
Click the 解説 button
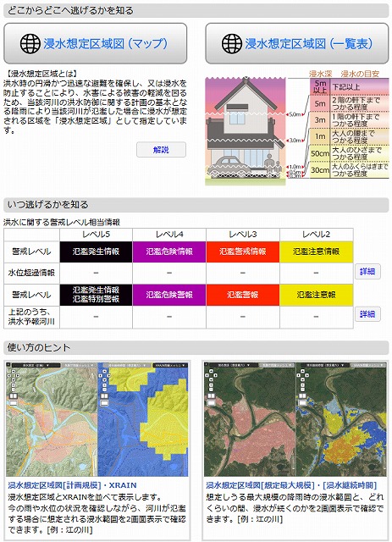tap(161, 150)
